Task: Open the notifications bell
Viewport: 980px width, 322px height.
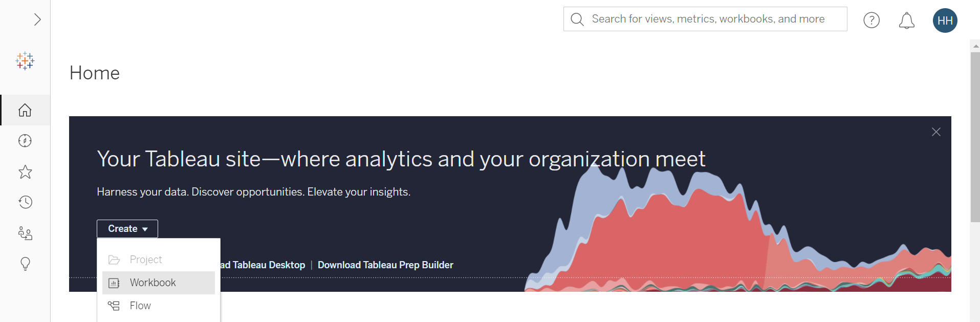Action: point(906,20)
